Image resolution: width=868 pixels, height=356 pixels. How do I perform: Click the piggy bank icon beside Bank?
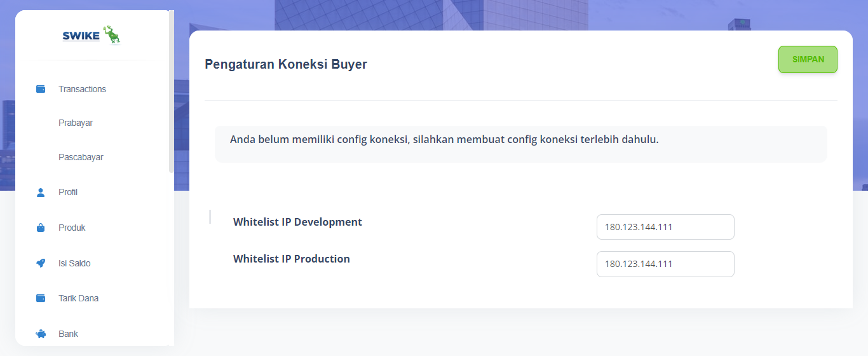41,334
